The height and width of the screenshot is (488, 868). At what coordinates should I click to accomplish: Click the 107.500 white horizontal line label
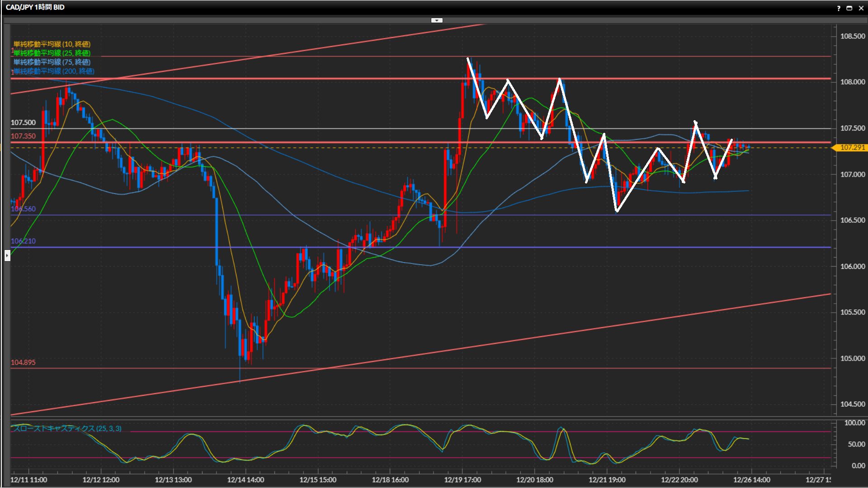pos(23,122)
